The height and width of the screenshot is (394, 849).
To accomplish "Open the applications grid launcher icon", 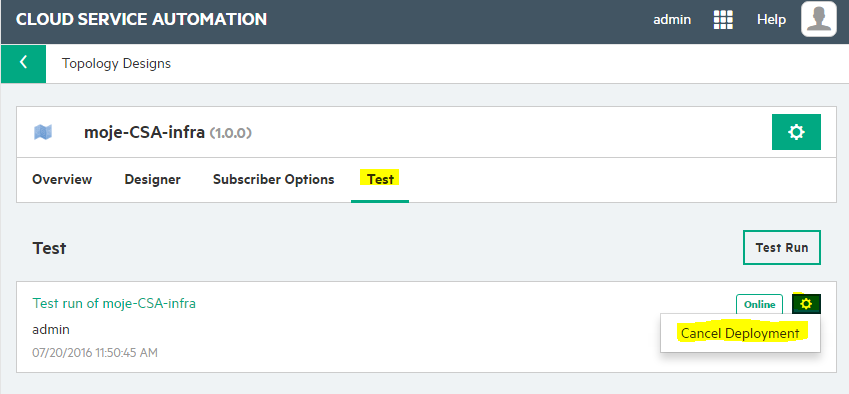I will click(x=723, y=20).
